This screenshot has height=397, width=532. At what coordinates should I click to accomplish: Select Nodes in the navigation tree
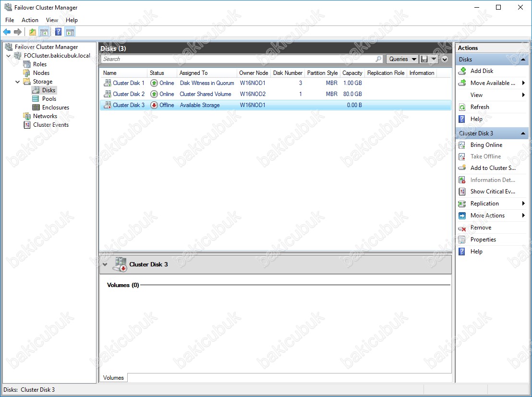(x=41, y=73)
